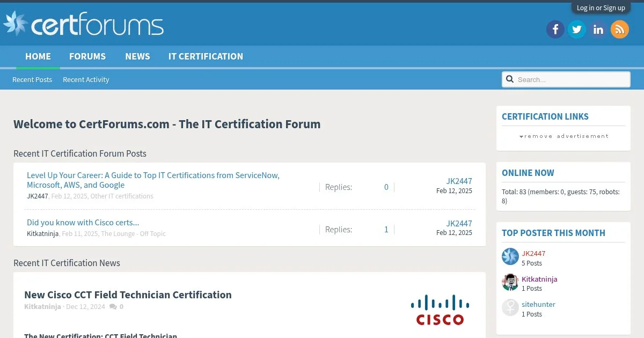Open The Lounge - Off Topic forum link

(133, 234)
